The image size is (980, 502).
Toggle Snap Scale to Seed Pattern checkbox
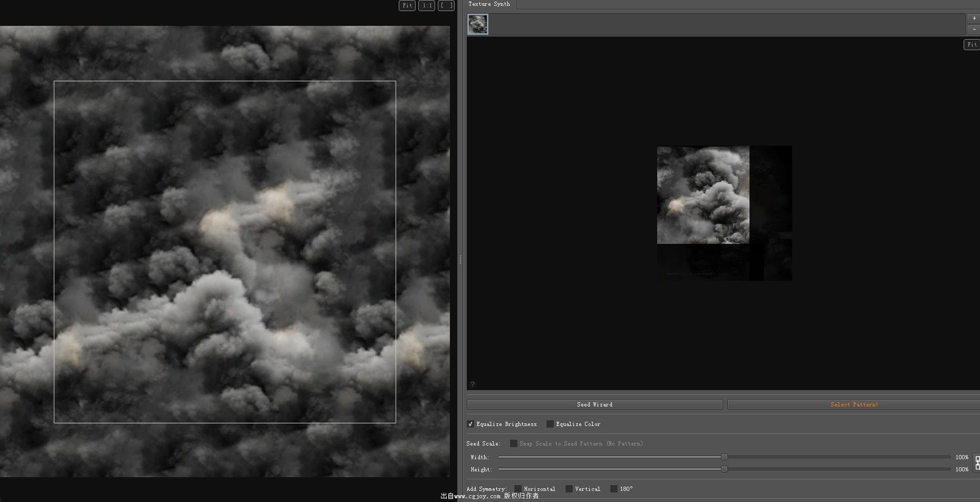tap(513, 443)
